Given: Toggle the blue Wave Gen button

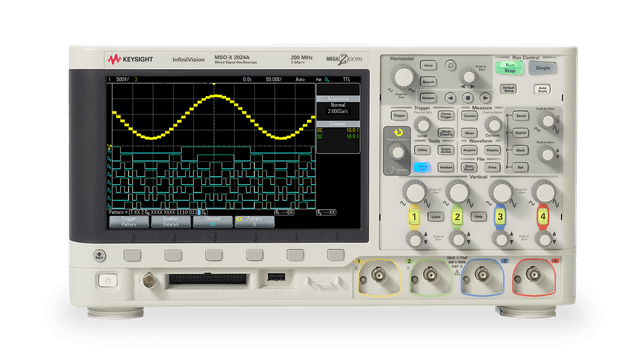Looking at the screenshot, I should 422,167.
